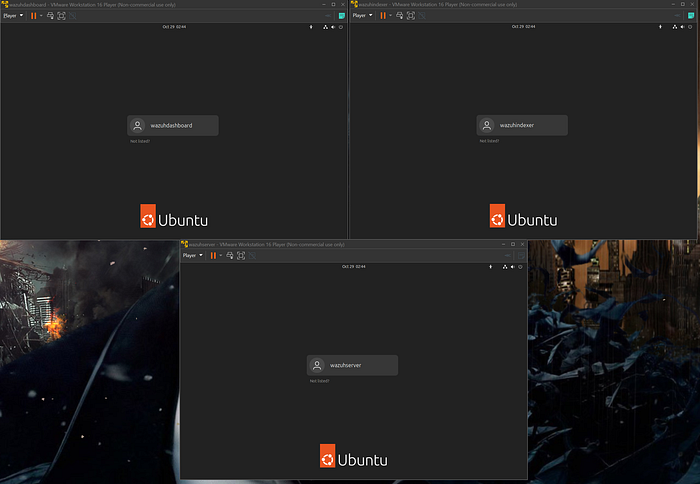Screen dimensions: 700x484
Task: Expand power options arrow in wazuhindexer window
Action: point(391,15)
